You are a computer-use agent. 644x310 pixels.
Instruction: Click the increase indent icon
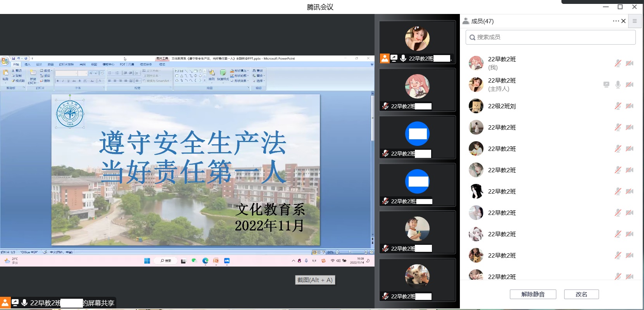[x=130, y=73]
